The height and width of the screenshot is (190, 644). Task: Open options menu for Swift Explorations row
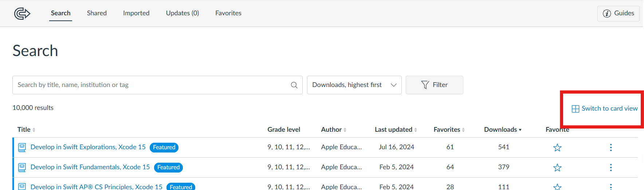(610, 147)
